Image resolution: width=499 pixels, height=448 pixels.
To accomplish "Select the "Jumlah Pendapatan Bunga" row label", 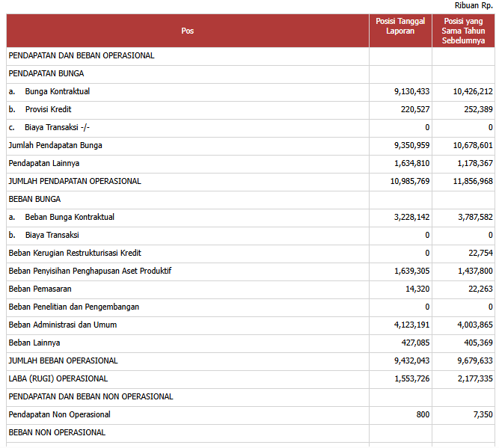I will (55, 145).
